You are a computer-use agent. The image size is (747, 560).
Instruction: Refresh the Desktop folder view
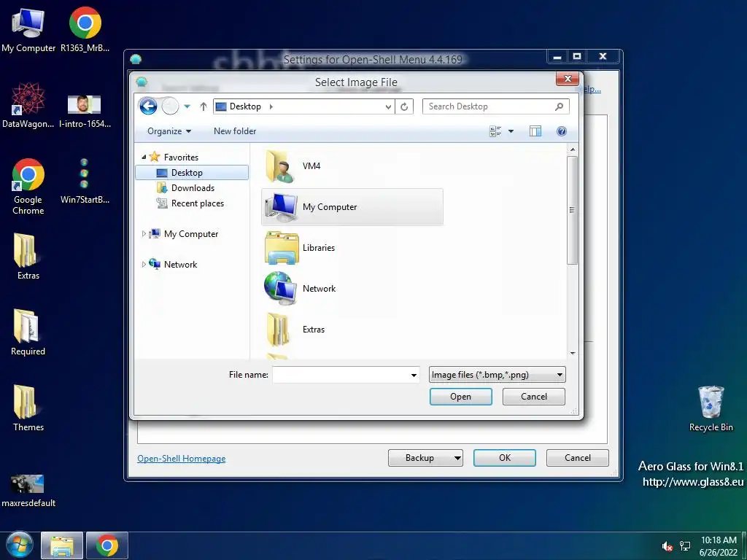point(404,106)
